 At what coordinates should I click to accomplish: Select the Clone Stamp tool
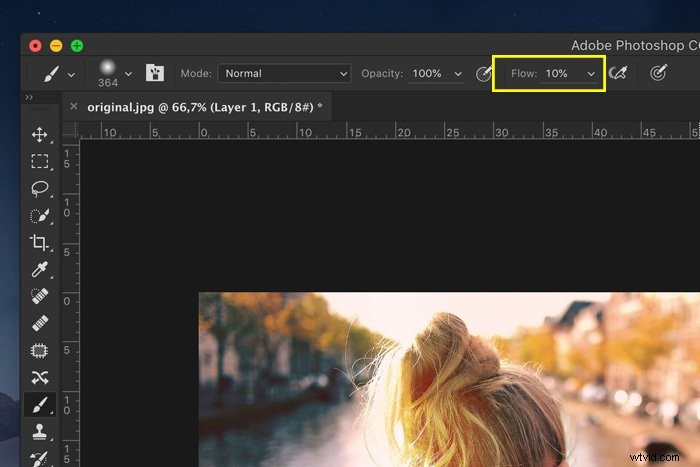click(40, 432)
